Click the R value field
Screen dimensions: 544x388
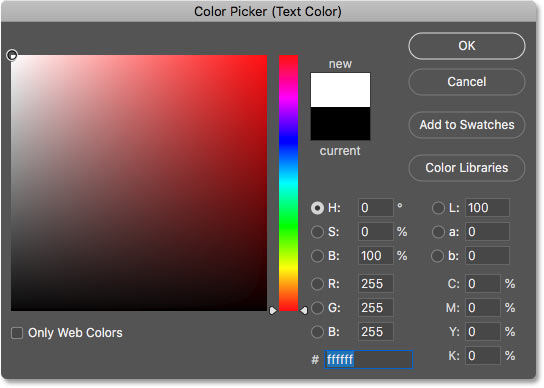376,284
